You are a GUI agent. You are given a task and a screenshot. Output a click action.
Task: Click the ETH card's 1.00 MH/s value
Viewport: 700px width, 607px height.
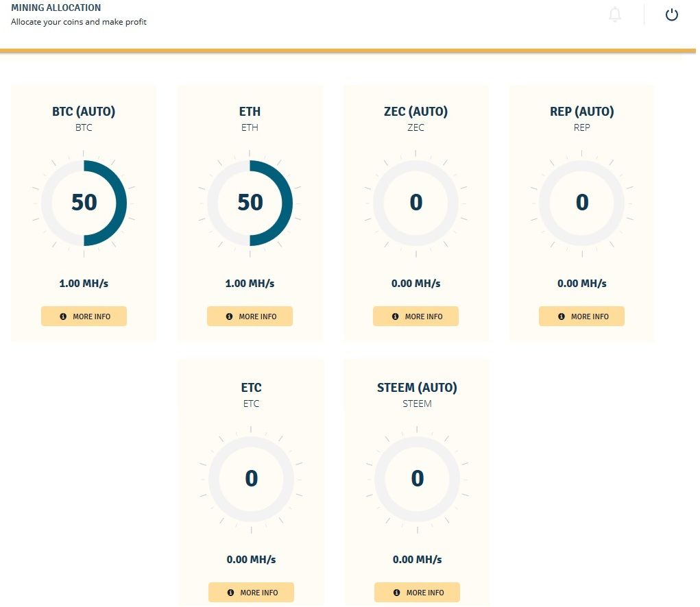click(250, 283)
